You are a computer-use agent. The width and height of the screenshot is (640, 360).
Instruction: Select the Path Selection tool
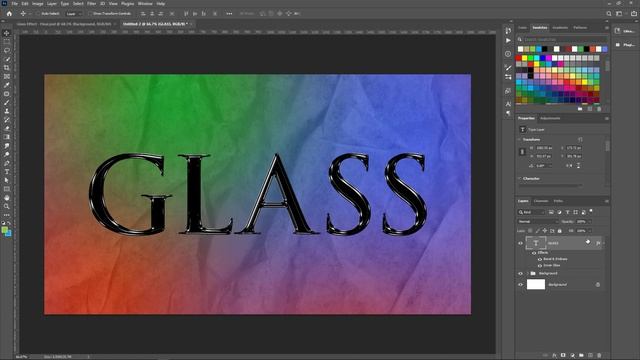(x=7, y=180)
